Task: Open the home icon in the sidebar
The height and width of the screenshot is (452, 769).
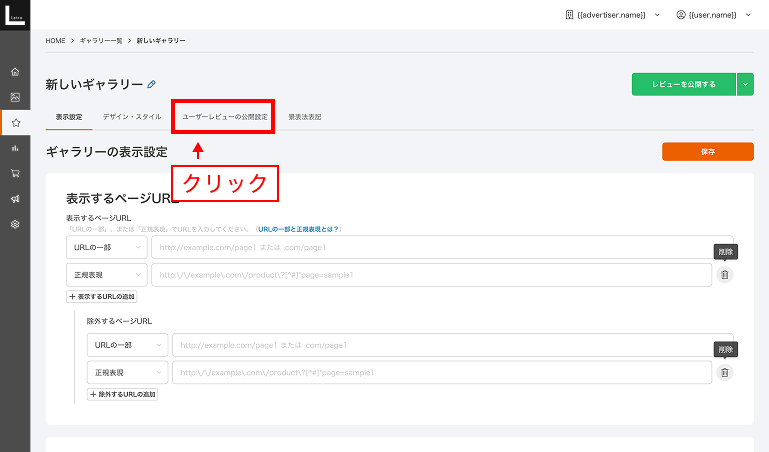Action: tap(15, 72)
